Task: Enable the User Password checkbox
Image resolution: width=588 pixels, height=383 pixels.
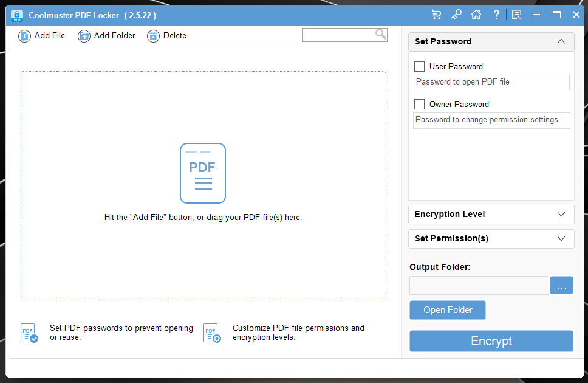Action: pyautogui.click(x=419, y=66)
